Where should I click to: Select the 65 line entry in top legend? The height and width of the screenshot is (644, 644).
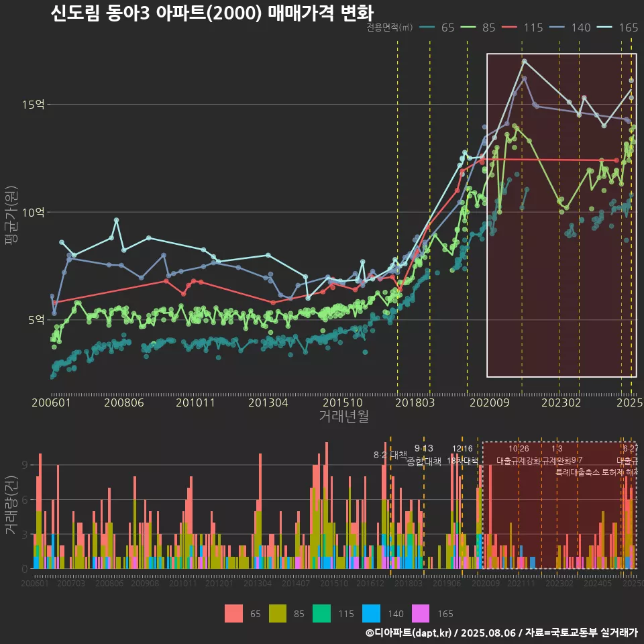coord(437,28)
